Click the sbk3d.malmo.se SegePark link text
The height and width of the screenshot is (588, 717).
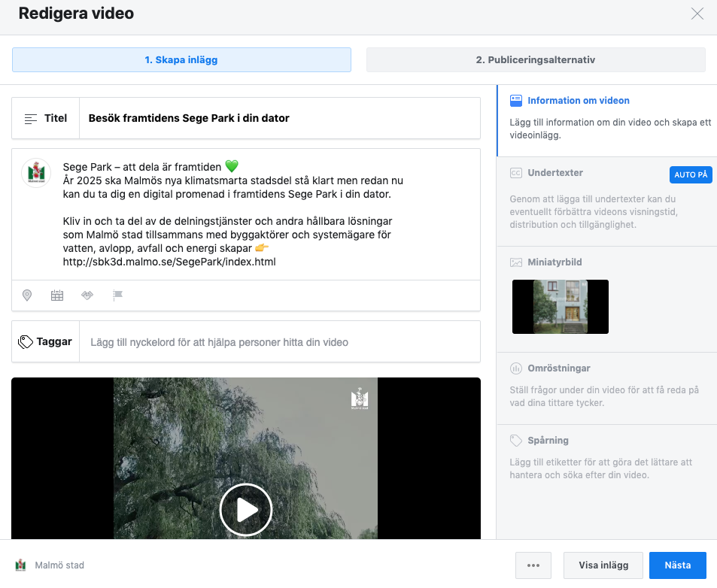click(169, 262)
